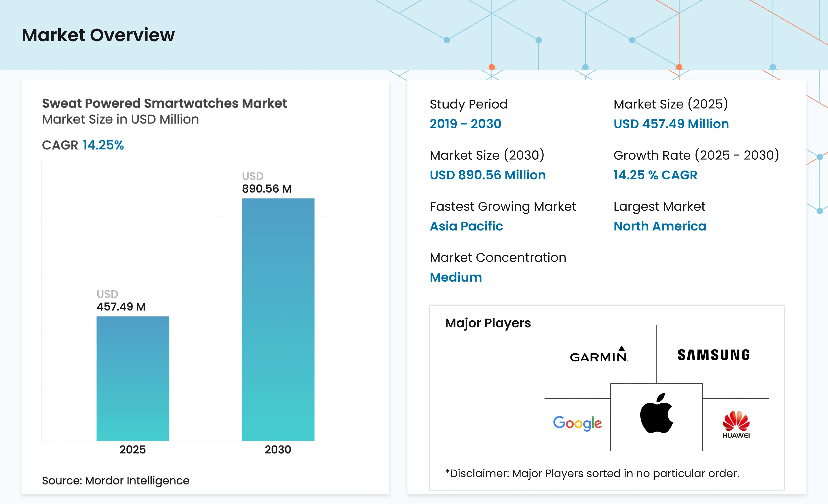Click the 2030 market size bar

(x=278, y=319)
